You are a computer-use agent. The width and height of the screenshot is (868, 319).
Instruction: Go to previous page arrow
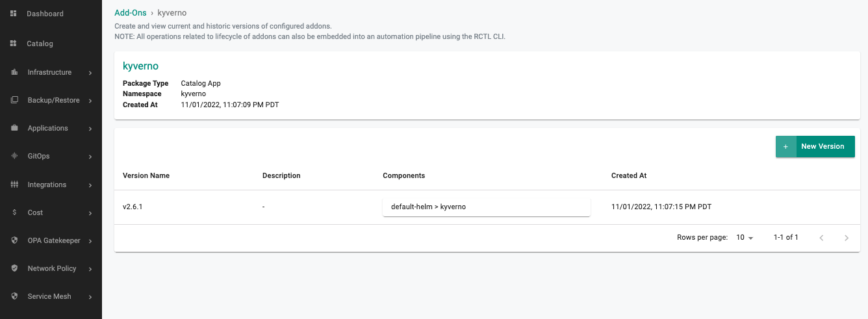click(821, 238)
